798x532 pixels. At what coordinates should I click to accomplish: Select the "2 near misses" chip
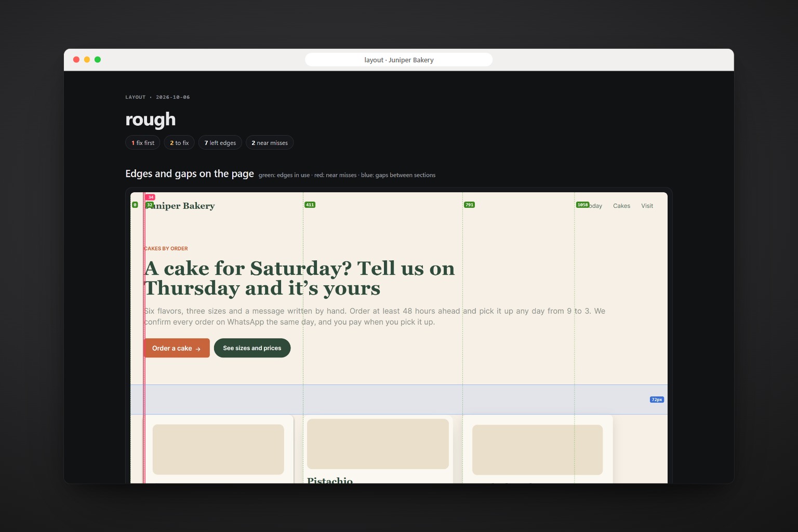pyautogui.click(x=270, y=142)
